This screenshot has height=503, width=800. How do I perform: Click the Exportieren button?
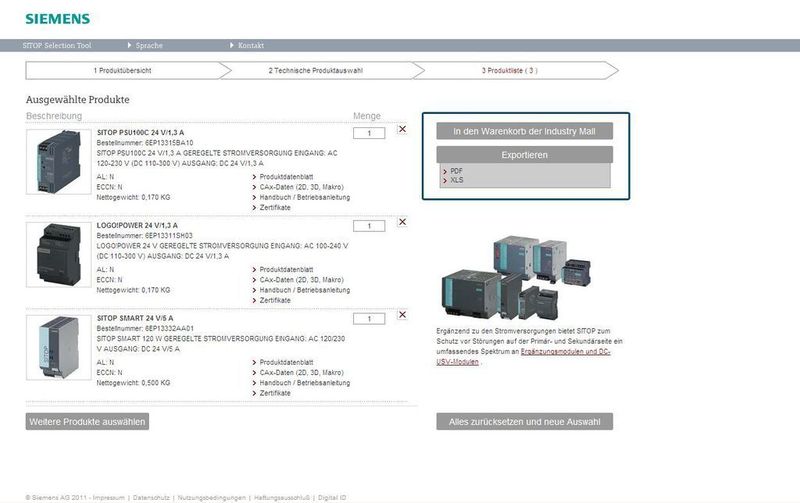click(524, 155)
